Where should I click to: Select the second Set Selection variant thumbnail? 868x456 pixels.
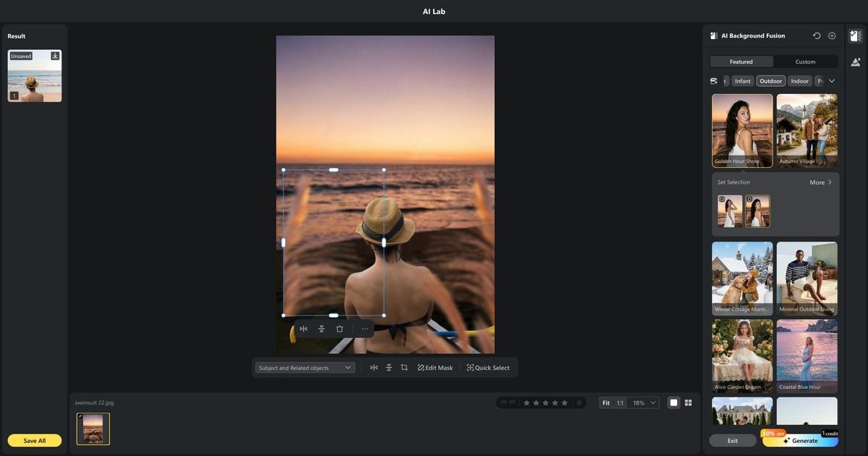pyautogui.click(x=757, y=211)
